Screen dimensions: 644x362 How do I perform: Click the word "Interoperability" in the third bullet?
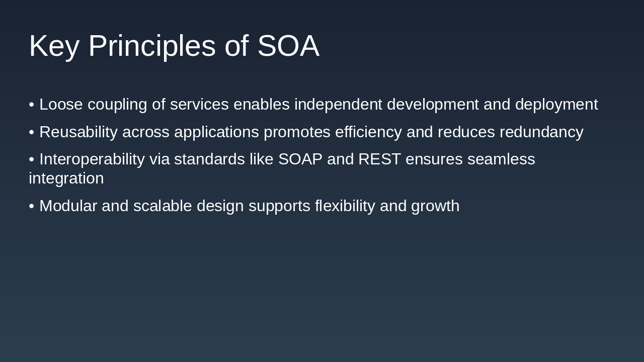click(92, 159)
